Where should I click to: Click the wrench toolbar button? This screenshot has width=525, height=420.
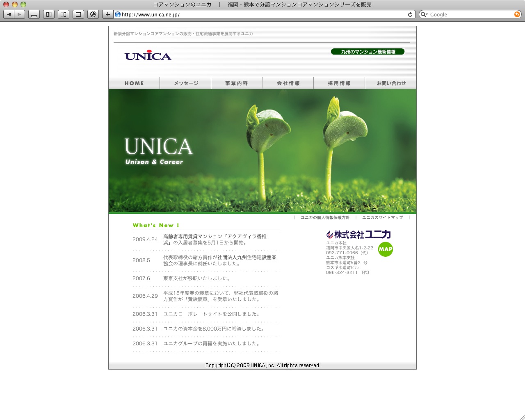point(93,14)
